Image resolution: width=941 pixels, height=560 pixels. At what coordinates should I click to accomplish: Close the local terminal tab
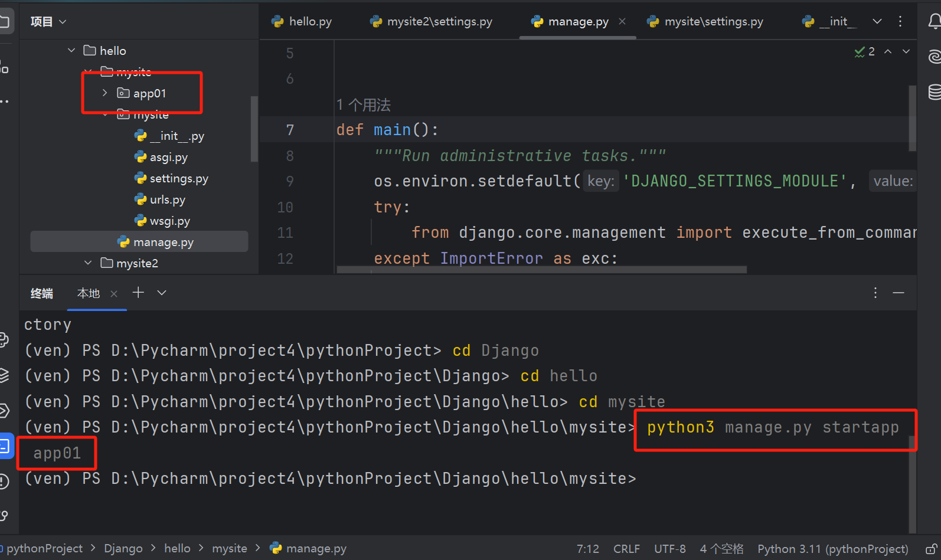click(114, 293)
